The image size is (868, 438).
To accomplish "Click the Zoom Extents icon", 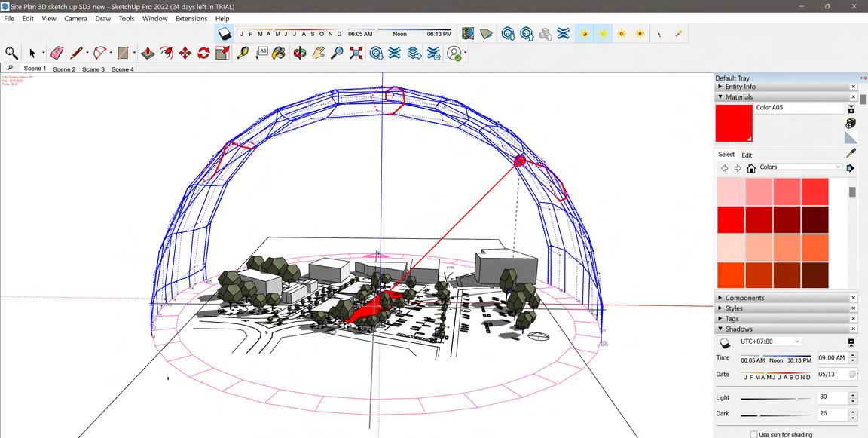I will [356, 54].
